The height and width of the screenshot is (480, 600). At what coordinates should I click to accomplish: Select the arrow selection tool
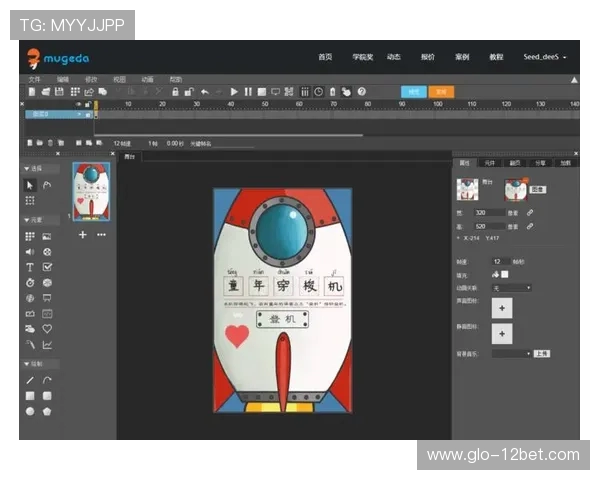(x=30, y=184)
